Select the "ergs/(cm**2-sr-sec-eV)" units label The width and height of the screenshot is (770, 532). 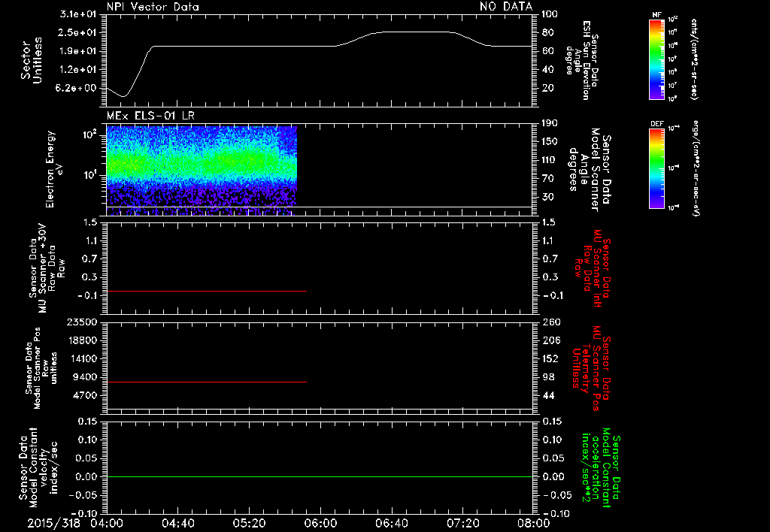point(696,168)
